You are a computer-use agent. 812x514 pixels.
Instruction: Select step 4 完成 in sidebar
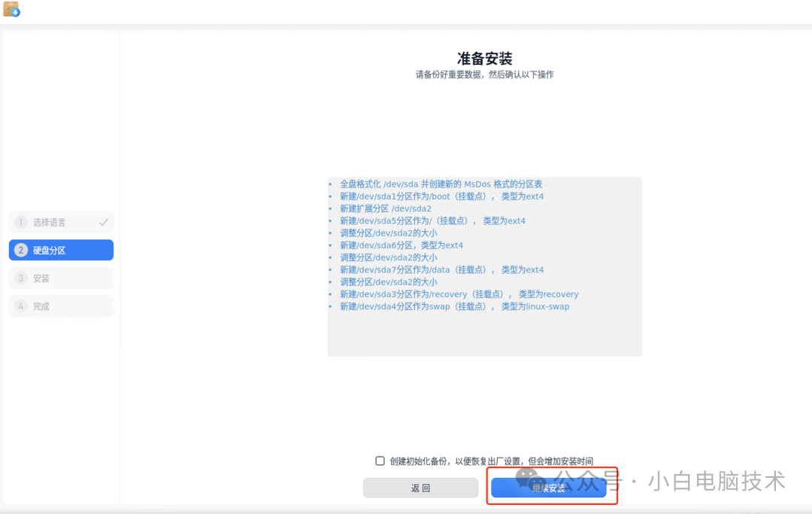tap(61, 306)
